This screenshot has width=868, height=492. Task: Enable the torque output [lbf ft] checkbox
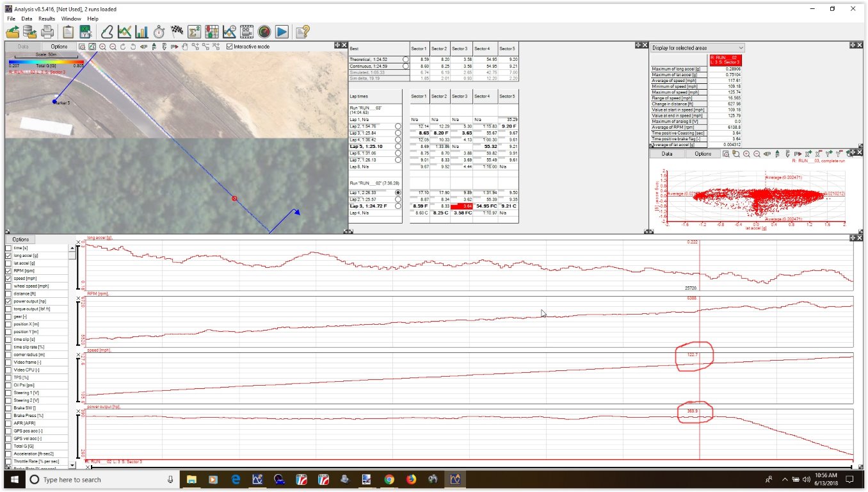pos(8,309)
